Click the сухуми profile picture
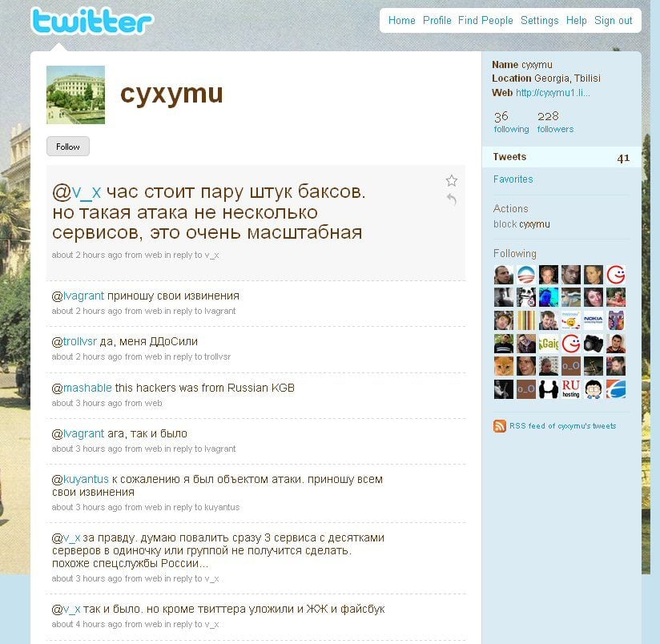Screen dimensions: 660x644 coord(75,94)
